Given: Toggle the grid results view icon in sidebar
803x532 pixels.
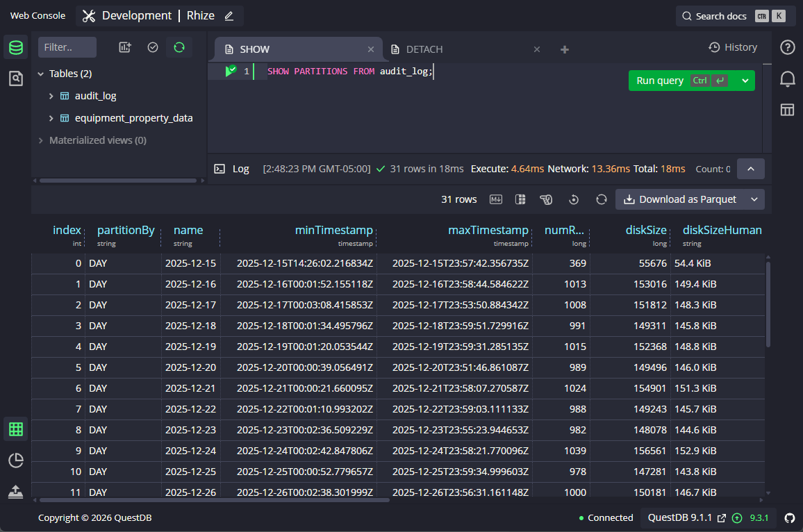Looking at the screenshot, I should pos(15,429).
